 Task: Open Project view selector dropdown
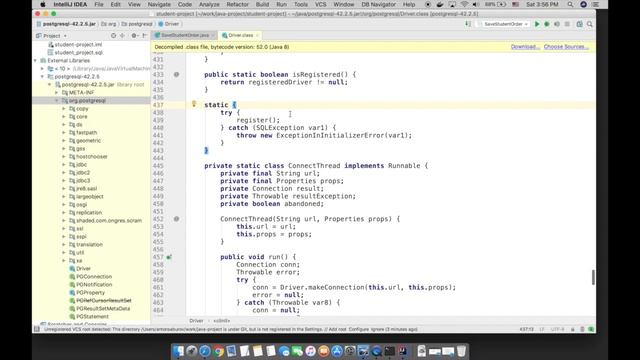pyautogui.click(x=51, y=36)
